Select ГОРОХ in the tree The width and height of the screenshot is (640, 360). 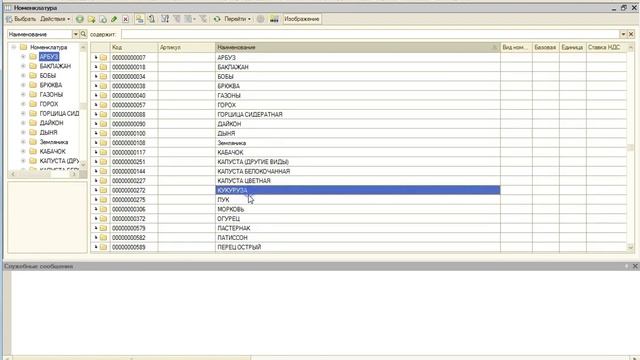(x=49, y=104)
